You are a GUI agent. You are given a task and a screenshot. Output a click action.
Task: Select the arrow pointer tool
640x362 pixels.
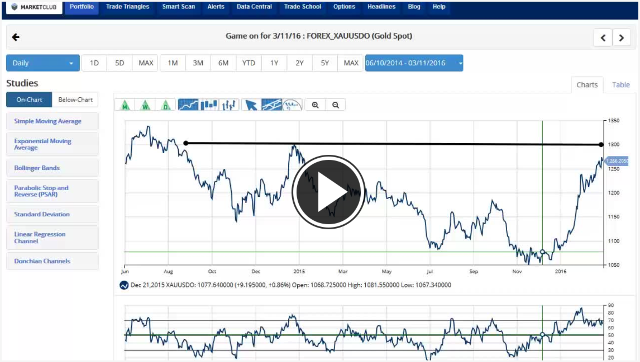pyautogui.click(x=251, y=105)
